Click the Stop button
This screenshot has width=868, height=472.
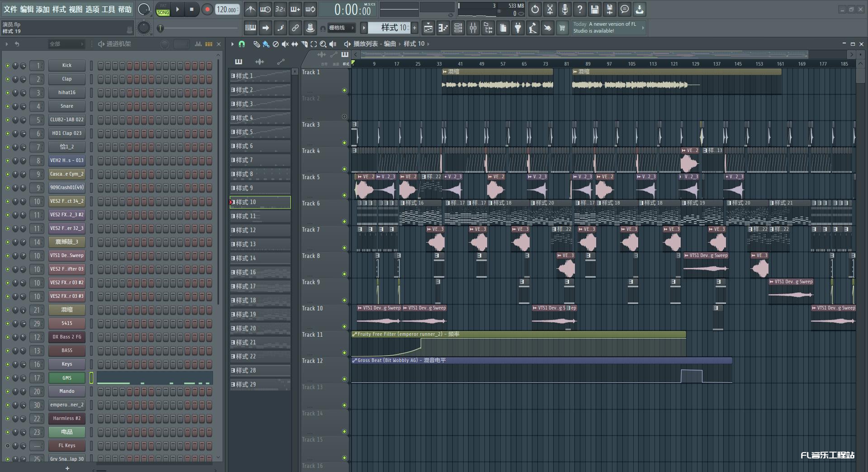pos(192,9)
